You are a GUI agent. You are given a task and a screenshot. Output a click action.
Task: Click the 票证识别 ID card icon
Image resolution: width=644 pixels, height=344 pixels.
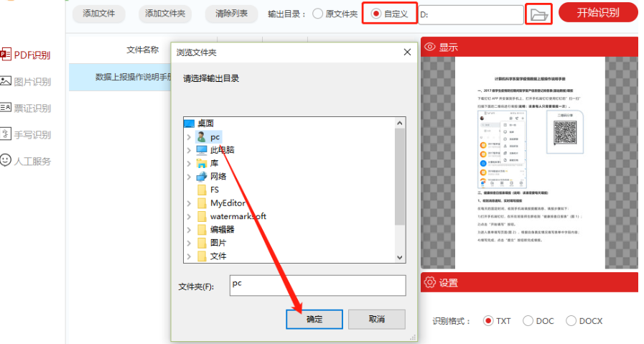click(x=5, y=108)
